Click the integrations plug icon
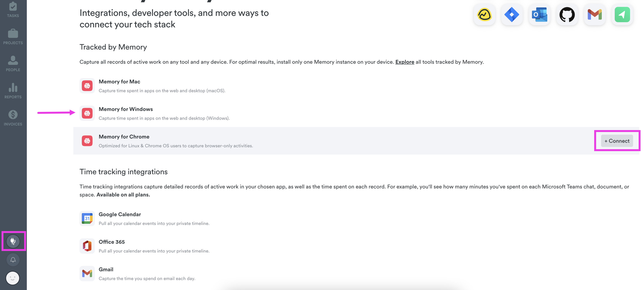Image resolution: width=644 pixels, height=290 pixels. point(13,241)
